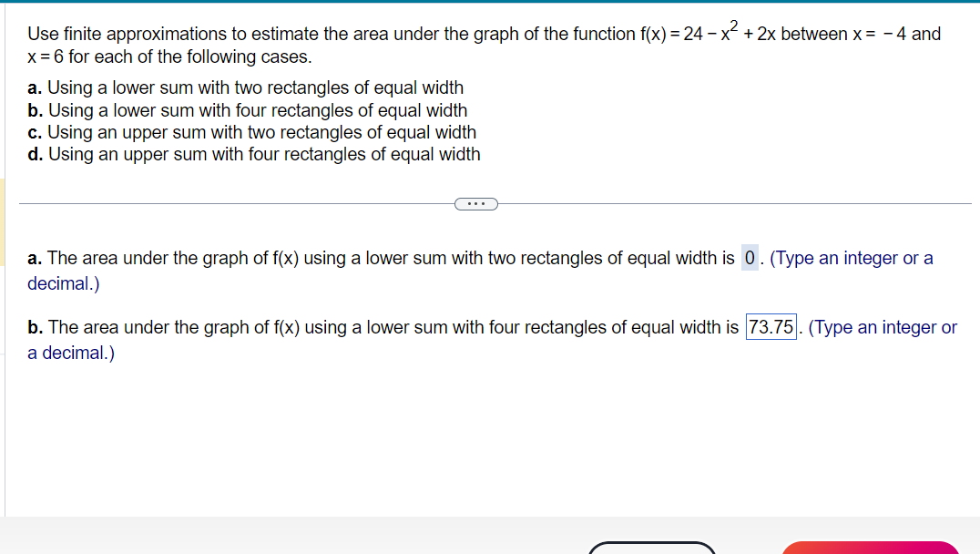Edit the four-rectangle lower sum answer
The width and height of the screenshot is (980, 554).
pos(771,327)
